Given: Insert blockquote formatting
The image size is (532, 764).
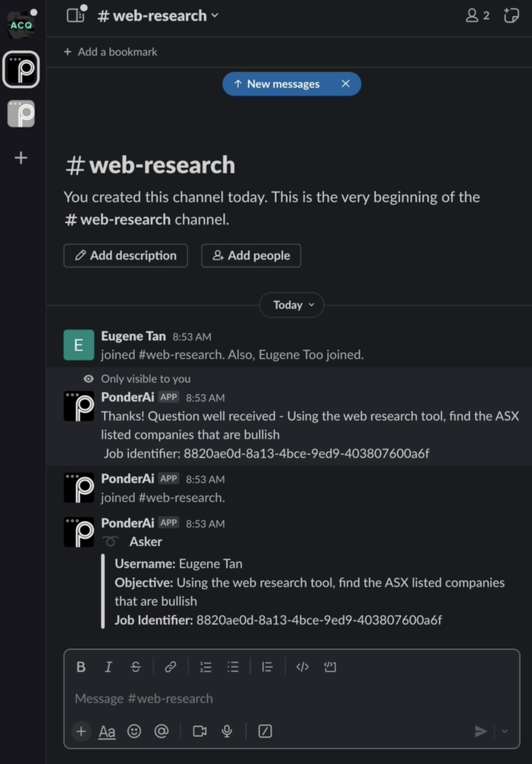Looking at the screenshot, I should click(x=267, y=667).
